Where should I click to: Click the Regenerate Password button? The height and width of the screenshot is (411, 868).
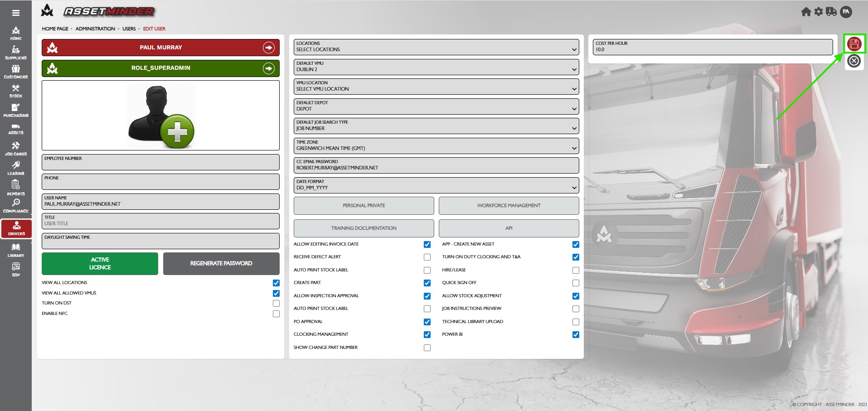221,263
